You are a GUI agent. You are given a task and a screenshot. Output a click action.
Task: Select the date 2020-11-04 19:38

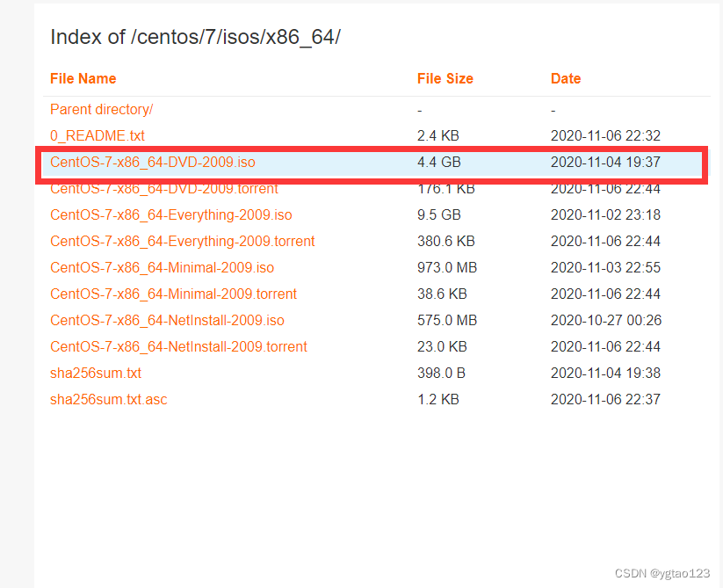(x=605, y=373)
